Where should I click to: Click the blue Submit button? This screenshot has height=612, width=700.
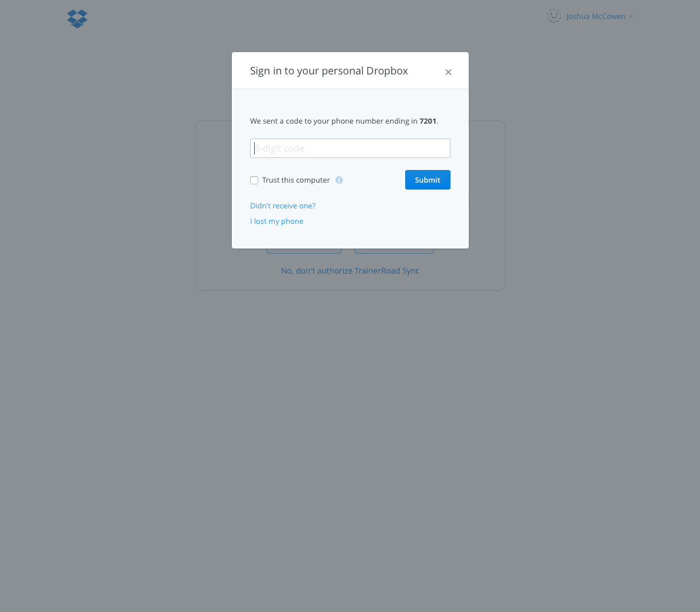coord(428,180)
